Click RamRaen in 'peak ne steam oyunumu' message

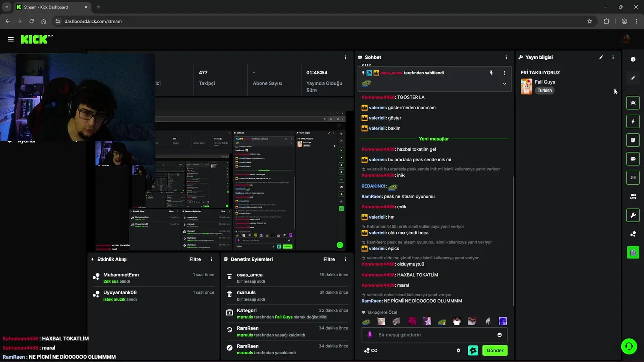(x=372, y=196)
